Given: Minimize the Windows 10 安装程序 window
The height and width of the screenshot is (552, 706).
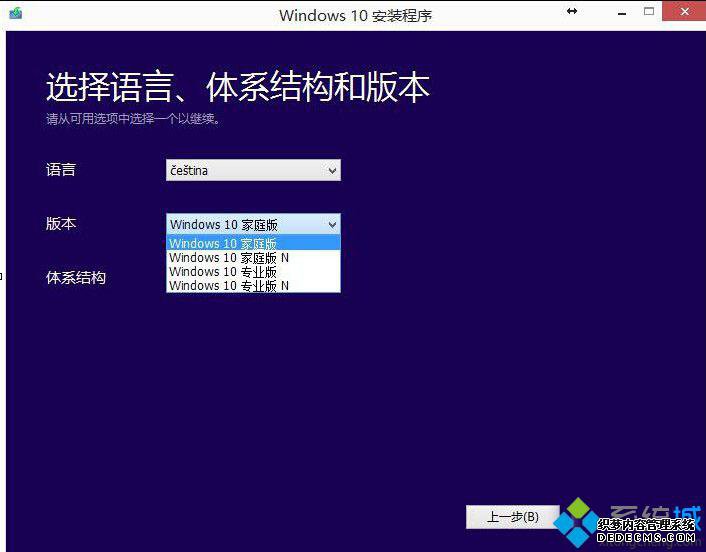Looking at the screenshot, I should 622,13.
